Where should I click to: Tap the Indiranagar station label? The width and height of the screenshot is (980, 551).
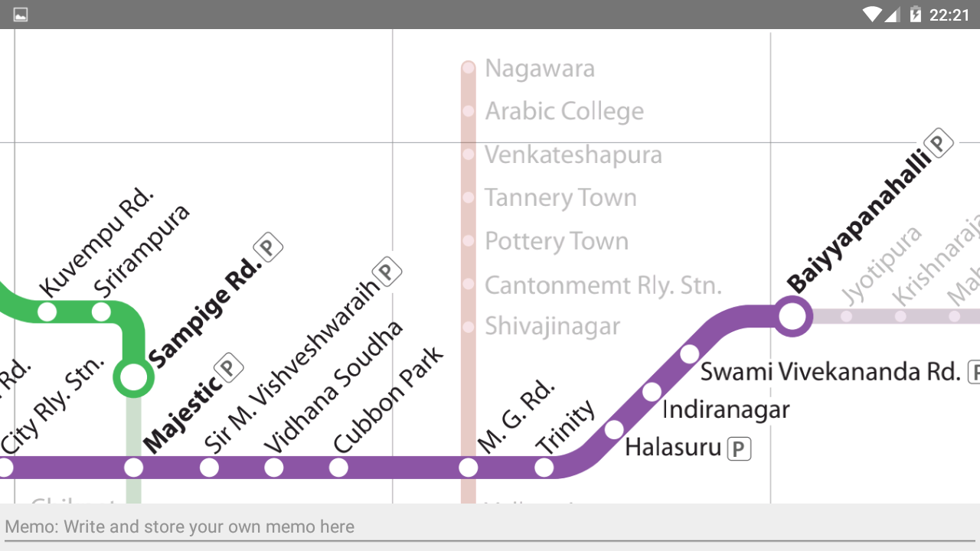[x=726, y=409]
